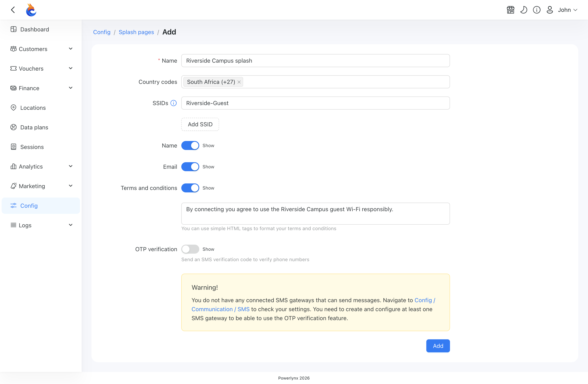Click the Name input field
Screen dimensions: 588x384
tap(315, 61)
